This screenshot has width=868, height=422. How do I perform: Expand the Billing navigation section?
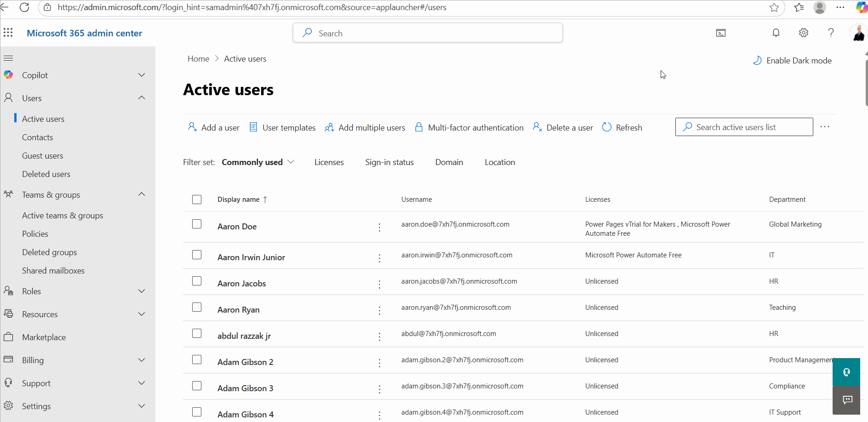coord(142,360)
